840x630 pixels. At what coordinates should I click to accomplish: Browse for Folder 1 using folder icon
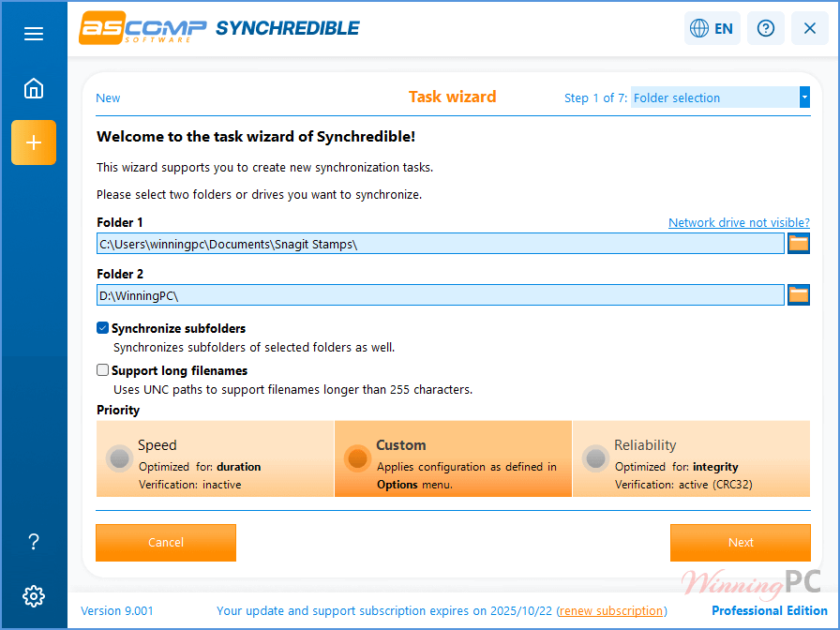click(x=798, y=243)
